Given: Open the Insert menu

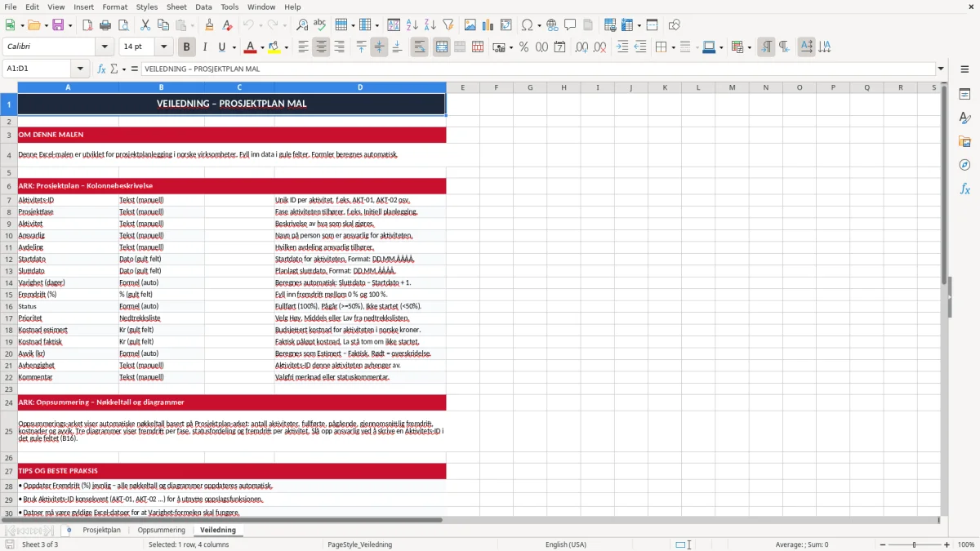Looking at the screenshot, I should pos(83,7).
